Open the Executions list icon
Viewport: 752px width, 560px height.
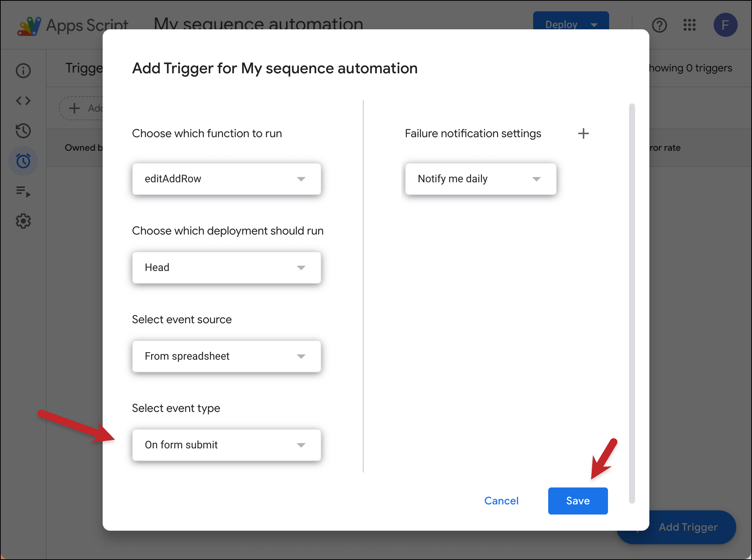tap(23, 191)
